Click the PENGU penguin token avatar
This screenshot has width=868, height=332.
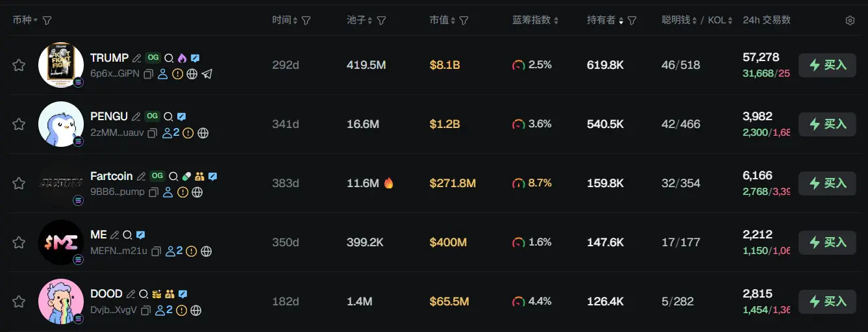(60, 123)
